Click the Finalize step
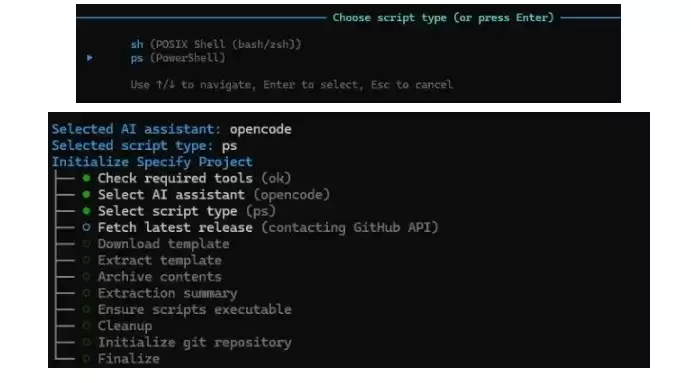The height and width of the screenshot is (383, 691). point(129,359)
